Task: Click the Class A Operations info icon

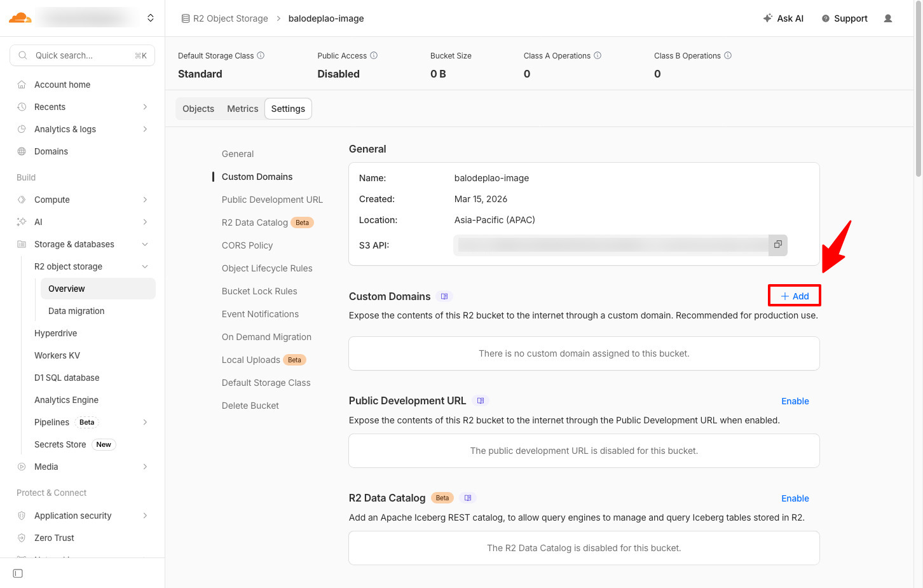Action: coord(598,55)
